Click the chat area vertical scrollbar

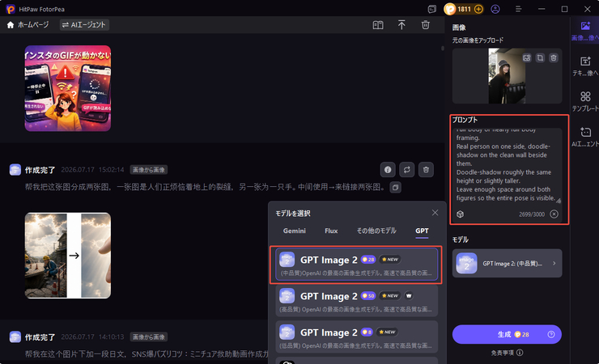(443, 48)
